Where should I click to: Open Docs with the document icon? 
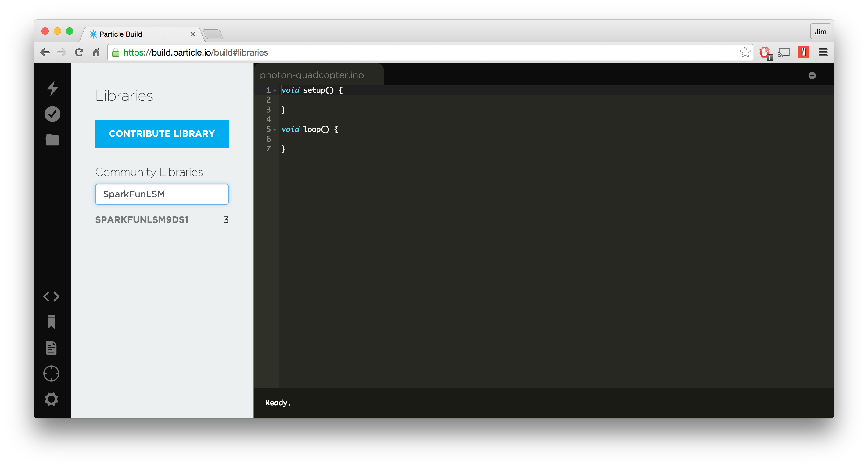point(51,348)
